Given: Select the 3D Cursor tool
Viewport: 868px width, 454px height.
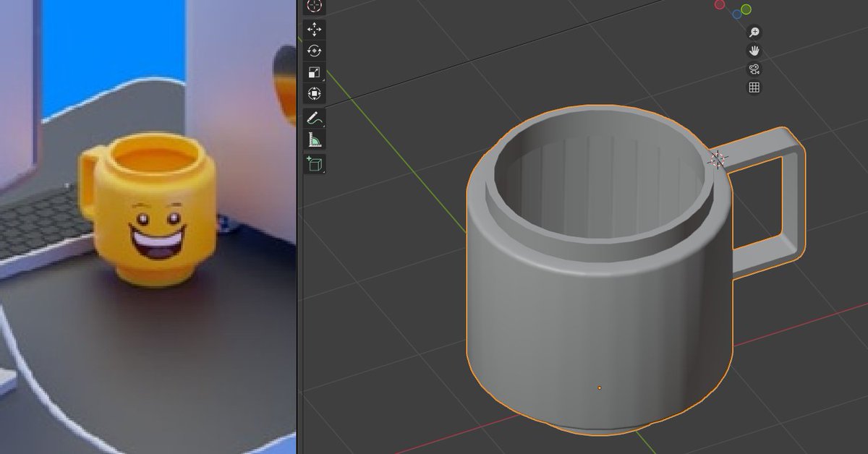Looking at the screenshot, I should tap(314, 6).
